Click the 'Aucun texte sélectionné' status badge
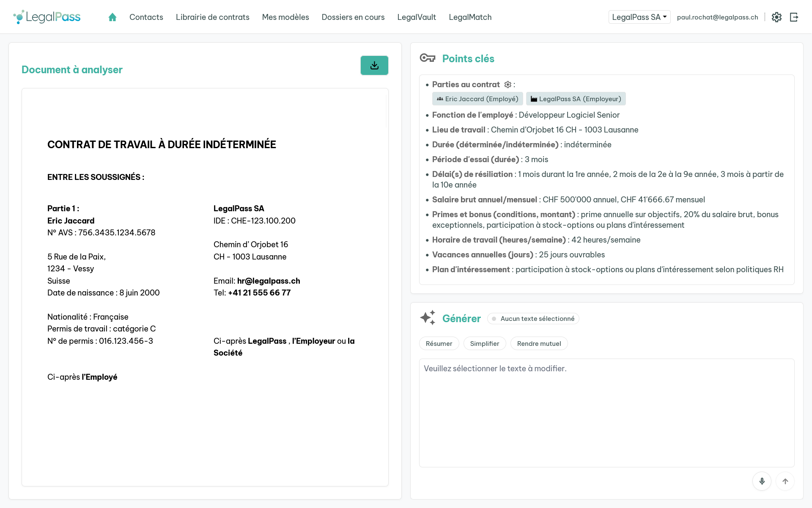 point(533,318)
